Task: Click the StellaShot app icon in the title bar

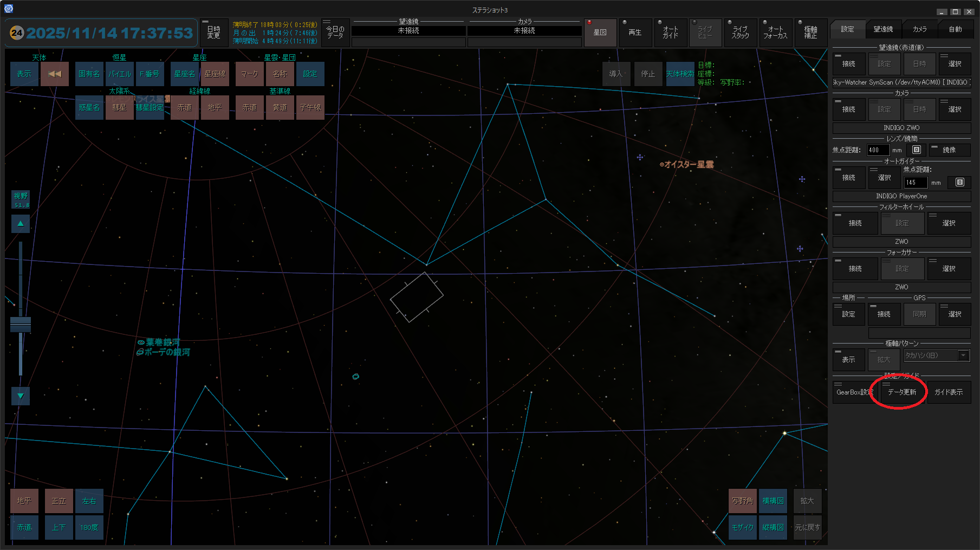Action: pyautogui.click(x=8, y=9)
